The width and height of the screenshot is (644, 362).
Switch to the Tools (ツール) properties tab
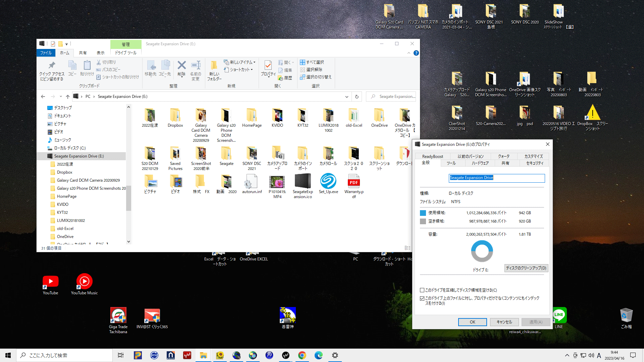[451, 163]
